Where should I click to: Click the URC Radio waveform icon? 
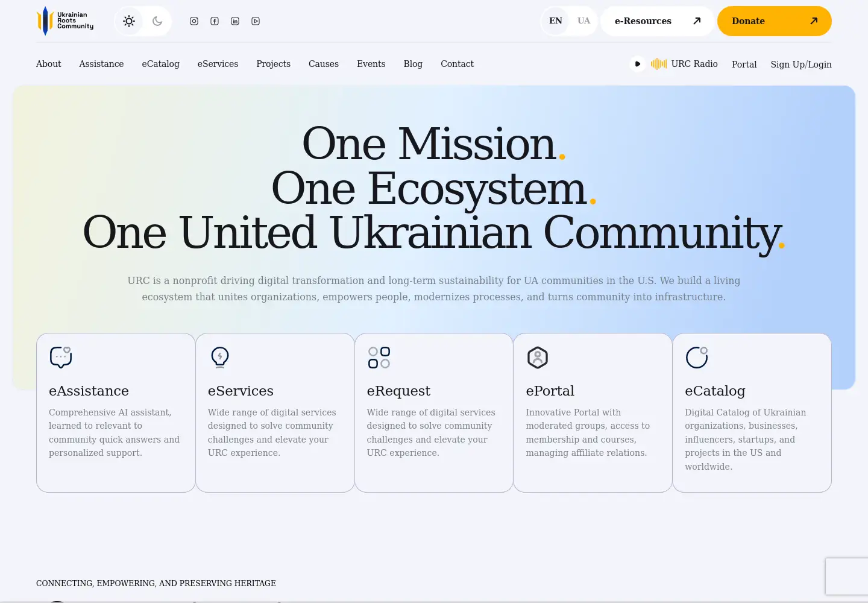(x=659, y=64)
